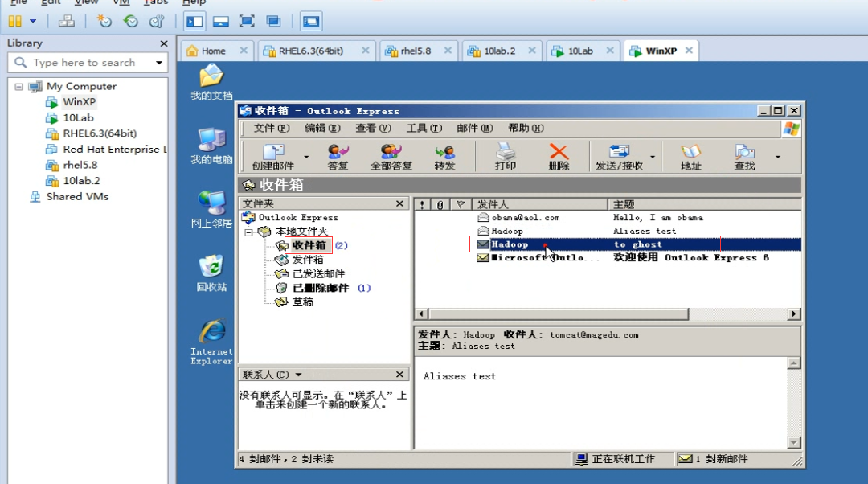The height and width of the screenshot is (484, 868).
Task: Select the 收件箱 (Inbox) folder
Action: click(x=309, y=245)
